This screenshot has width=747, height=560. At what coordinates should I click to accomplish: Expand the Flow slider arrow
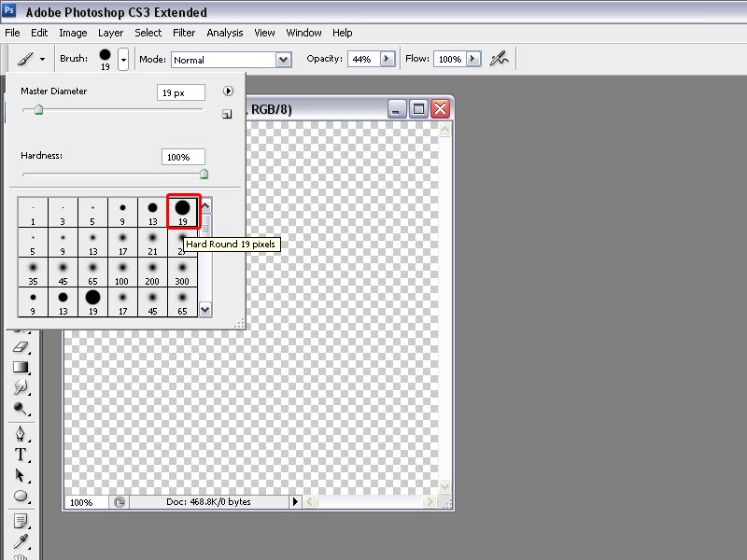point(473,59)
